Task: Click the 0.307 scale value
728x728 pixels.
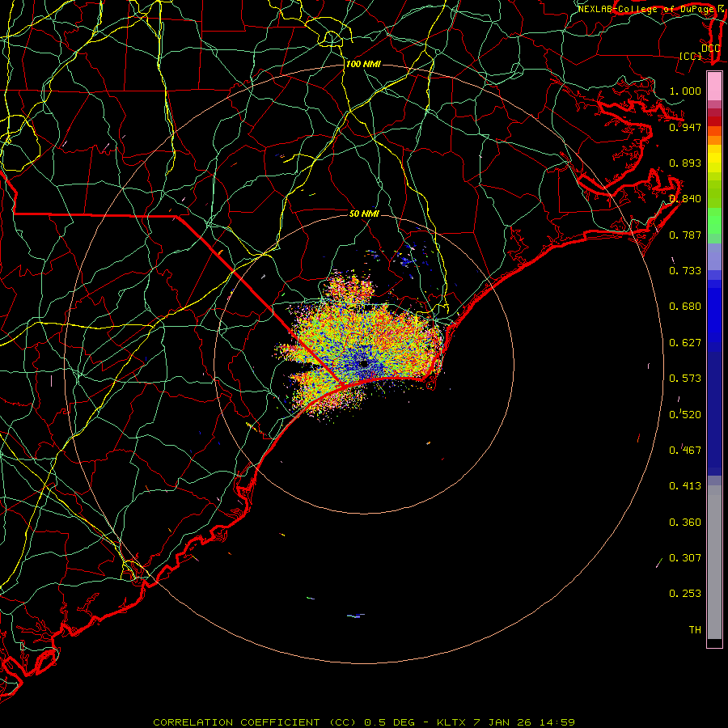Action: 685,557
